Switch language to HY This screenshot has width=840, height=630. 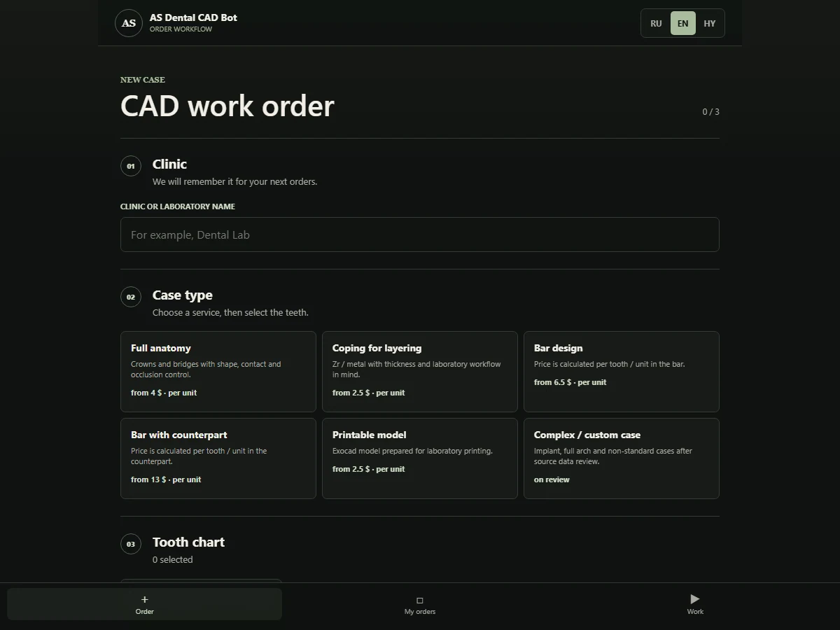(710, 23)
